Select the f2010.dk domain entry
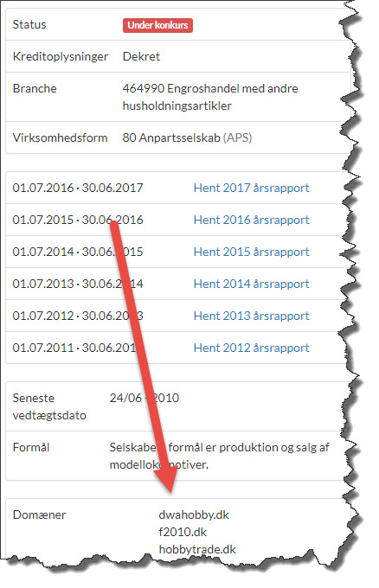The image size is (379, 588). click(x=183, y=532)
